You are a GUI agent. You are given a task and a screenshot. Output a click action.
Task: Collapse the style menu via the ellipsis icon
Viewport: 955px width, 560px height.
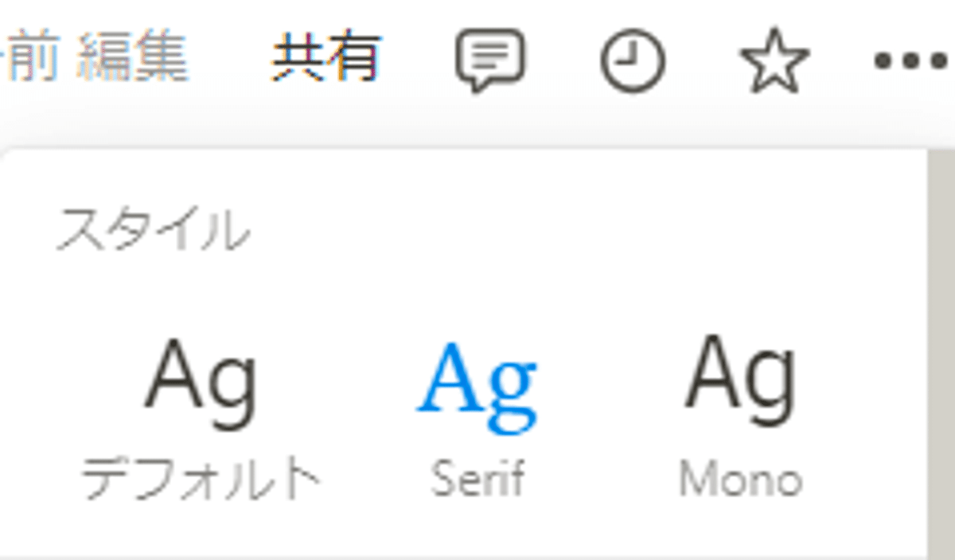coord(913,61)
